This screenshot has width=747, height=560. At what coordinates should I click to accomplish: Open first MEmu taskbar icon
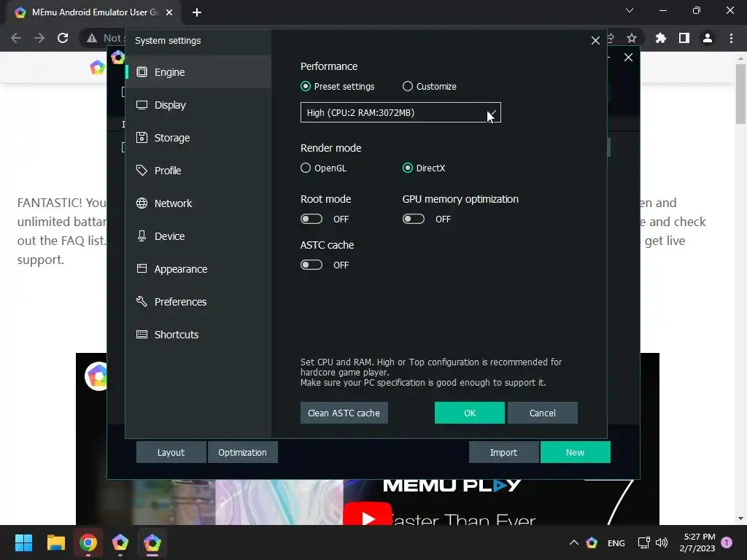pyautogui.click(x=120, y=542)
